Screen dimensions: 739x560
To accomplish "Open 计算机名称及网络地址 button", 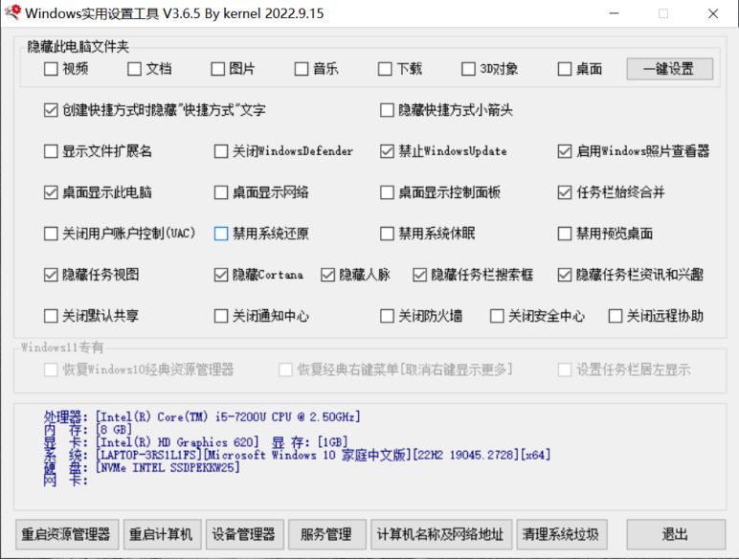I will pos(441,534).
